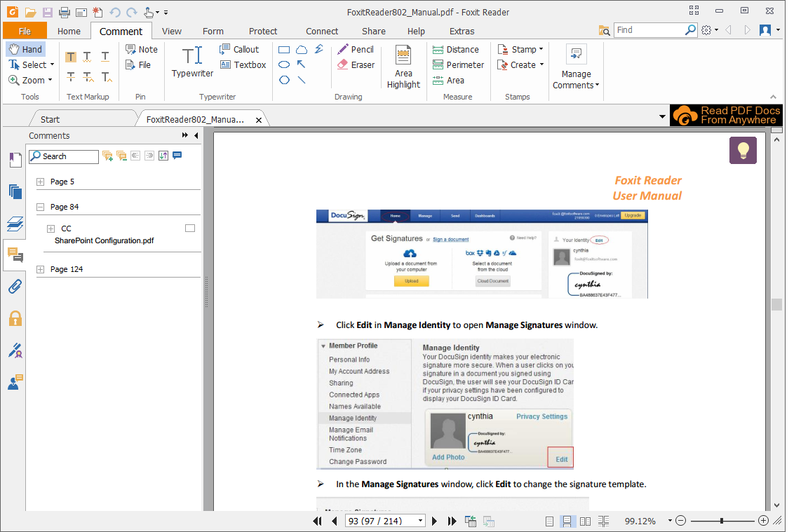The height and width of the screenshot is (532, 808).
Task: Go to the next page
Action: 435,521
